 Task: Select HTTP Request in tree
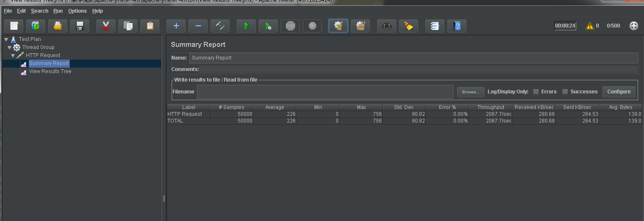pyautogui.click(x=43, y=55)
